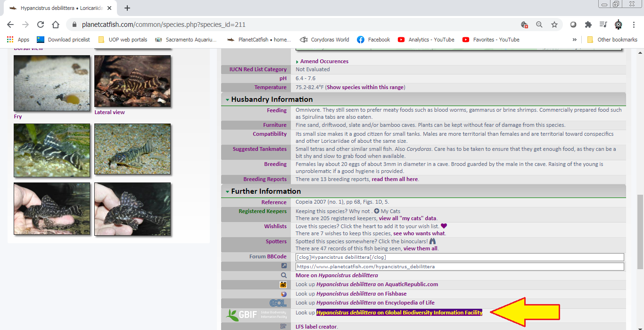Click the magnifier search icon beside More on
The image size is (644, 330).
(284, 275)
